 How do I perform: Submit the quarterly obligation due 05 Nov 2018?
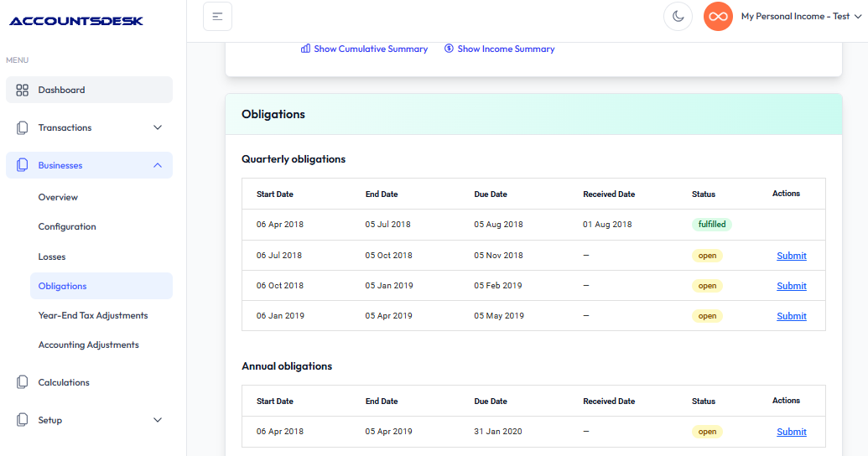click(792, 256)
